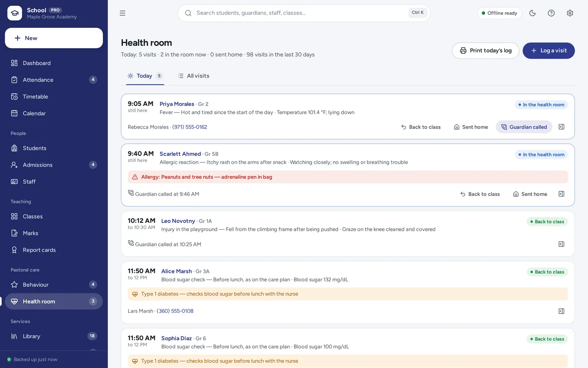The height and width of the screenshot is (368, 588).
Task: Open Attendance in the sidebar
Action: click(x=54, y=80)
